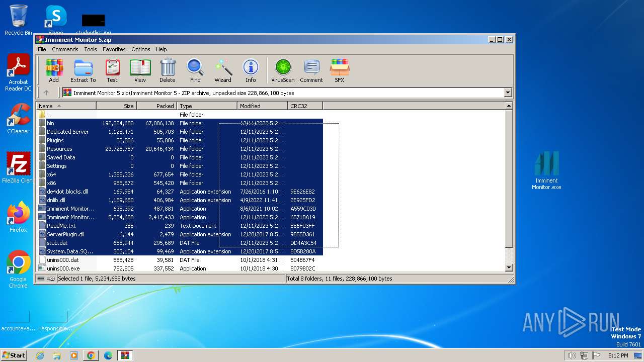Open Skype desktop shortcut
Viewport: 644px width, 362px height.
[x=56, y=20]
